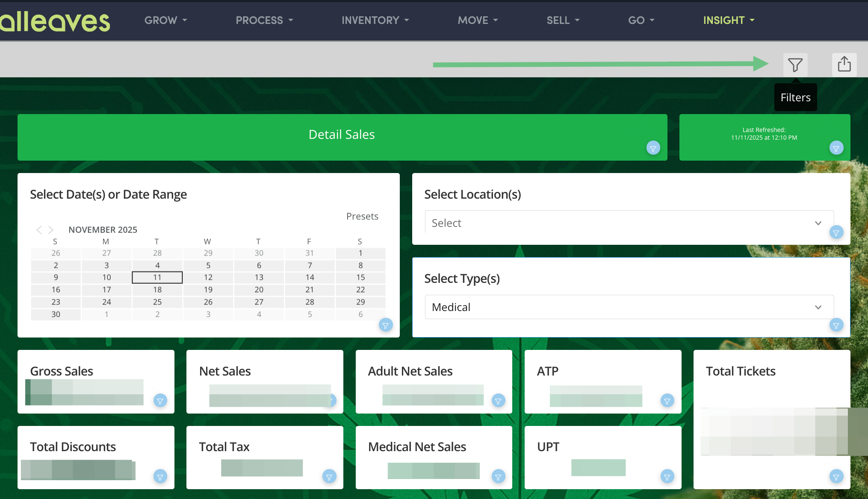Viewport: 868px width, 499px height.
Task: Open the Filters funnel icon
Action: pos(795,65)
